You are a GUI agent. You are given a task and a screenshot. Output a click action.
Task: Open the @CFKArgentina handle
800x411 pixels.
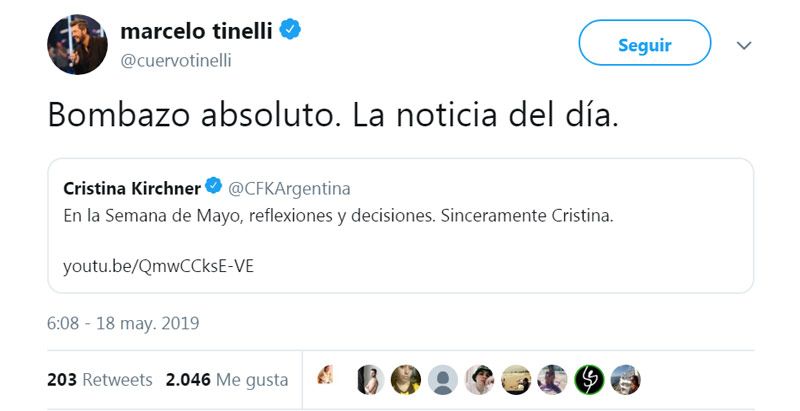pos(290,188)
